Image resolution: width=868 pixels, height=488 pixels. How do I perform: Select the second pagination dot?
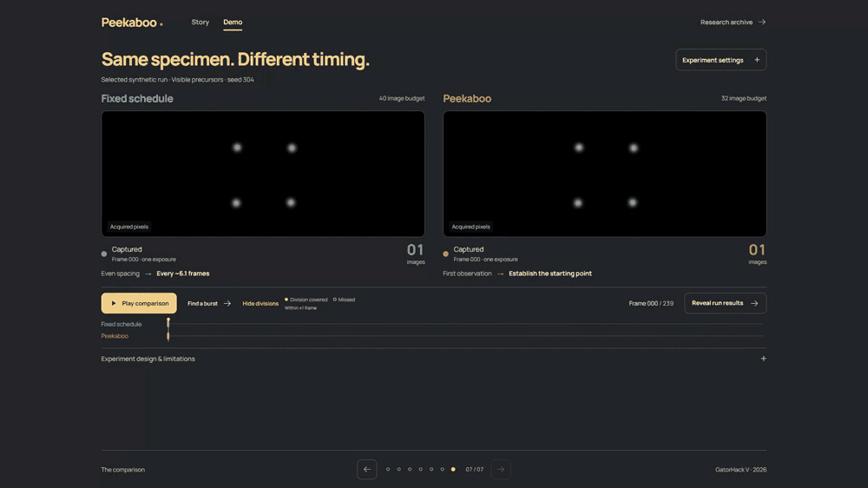tap(398, 469)
